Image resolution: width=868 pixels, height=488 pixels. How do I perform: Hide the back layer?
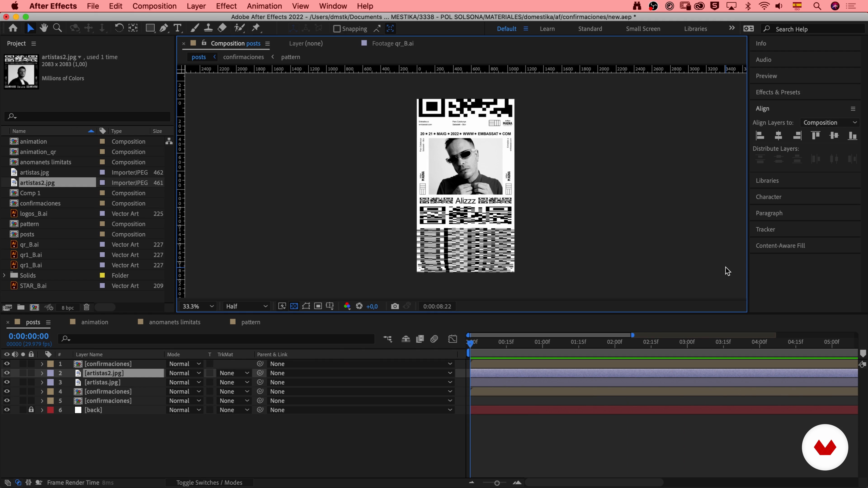click(7, 410)
